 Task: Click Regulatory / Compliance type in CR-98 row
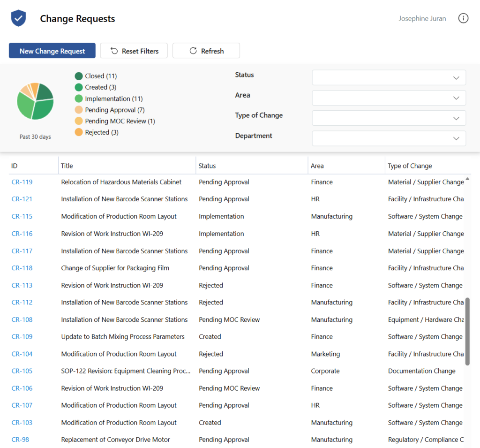(x=426, y=440)
